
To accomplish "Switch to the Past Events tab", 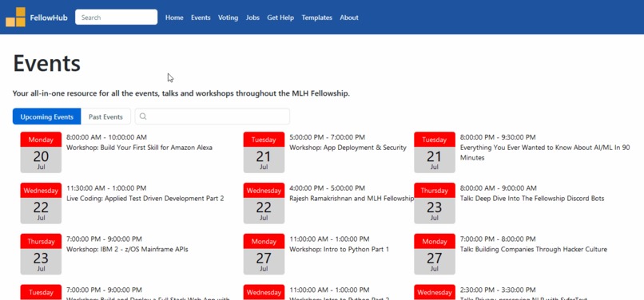I will (x=106, y=116).
